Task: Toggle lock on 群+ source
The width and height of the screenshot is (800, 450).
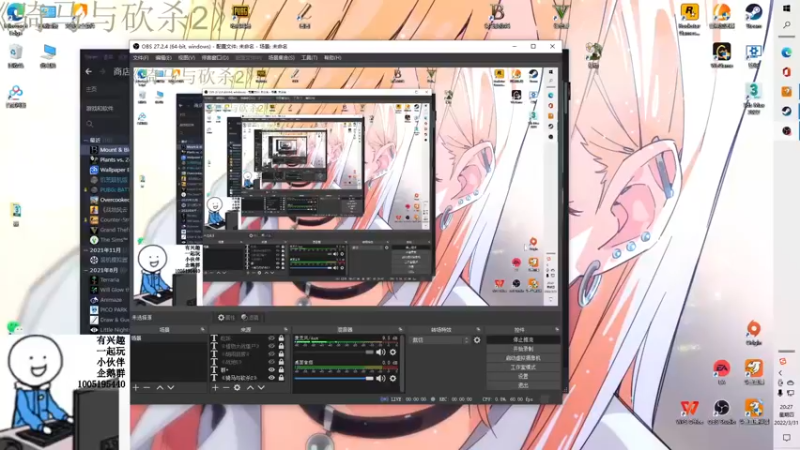Action: [x=281, y=370]
